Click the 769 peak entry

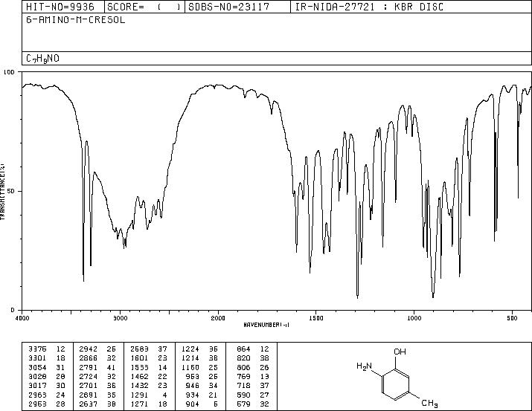[x=253, y=376]
